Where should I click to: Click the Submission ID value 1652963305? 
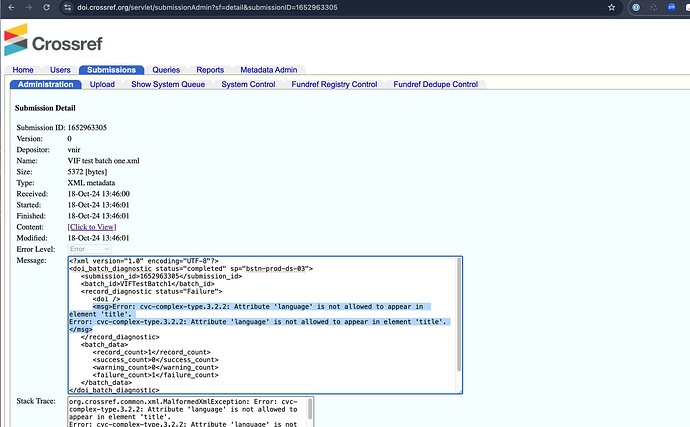click(x=87, y=128)
